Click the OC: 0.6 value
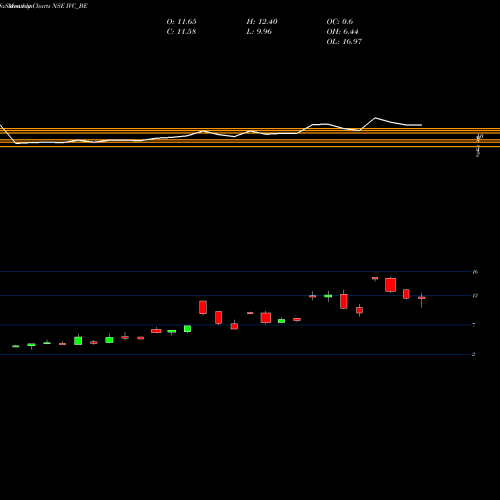 (340, 22)
